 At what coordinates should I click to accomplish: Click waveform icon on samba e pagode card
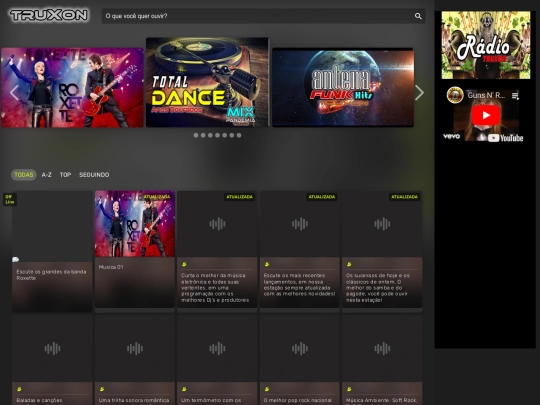pyautogui.click(x=382, y=224)
